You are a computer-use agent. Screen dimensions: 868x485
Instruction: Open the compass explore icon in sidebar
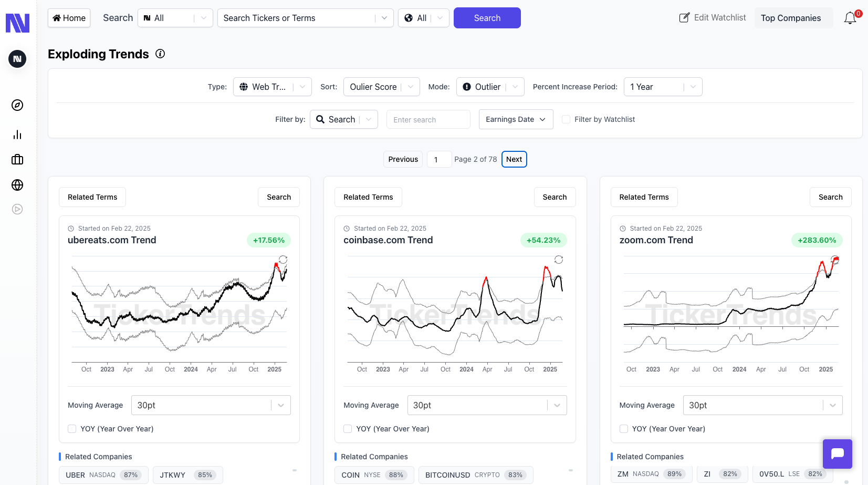pos(17,105)
